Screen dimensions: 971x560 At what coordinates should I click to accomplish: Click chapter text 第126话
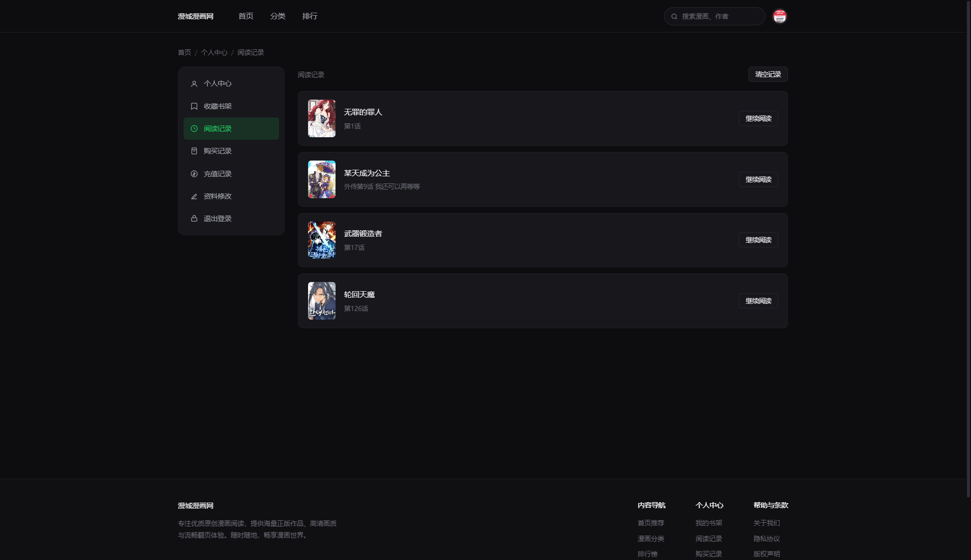point(356,308)
